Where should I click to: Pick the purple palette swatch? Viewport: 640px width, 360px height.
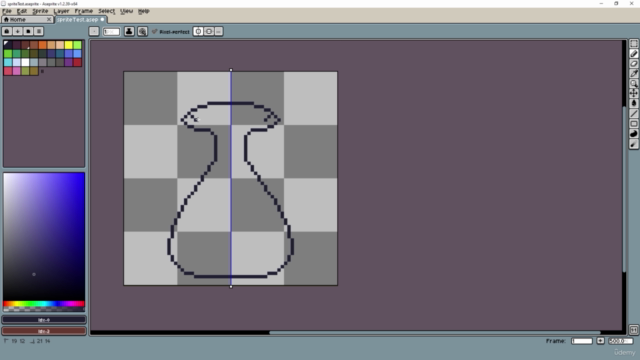tap(69, 62)
